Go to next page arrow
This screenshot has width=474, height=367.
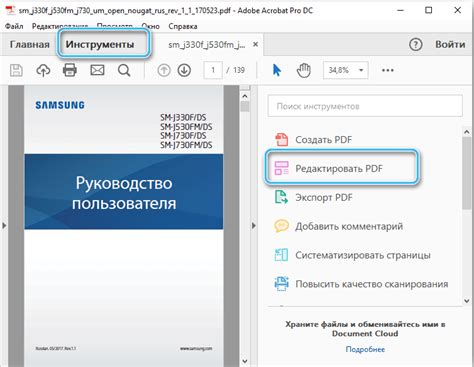coord(184,70)
